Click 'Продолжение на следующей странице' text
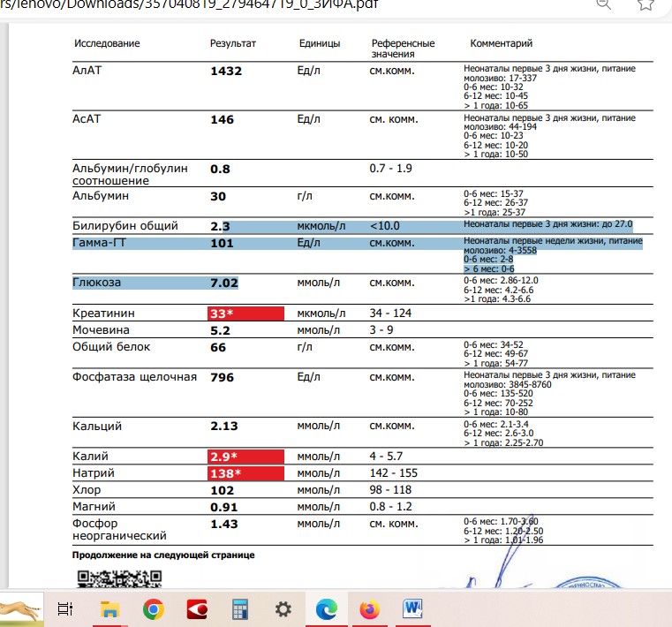The height and width of the screenshot is (627, 672). pos(163,555)
